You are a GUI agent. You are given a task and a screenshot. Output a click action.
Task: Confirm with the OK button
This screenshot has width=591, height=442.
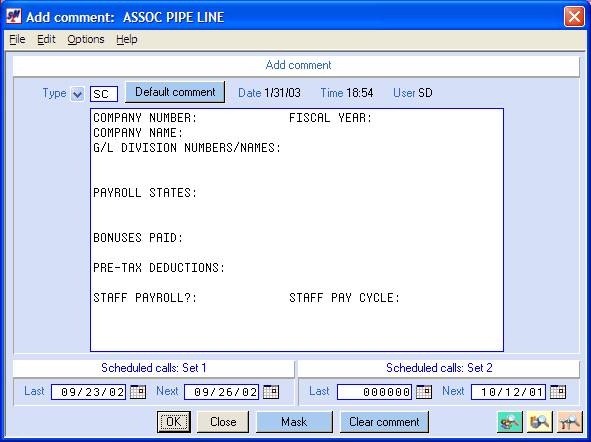pos(174,422)
